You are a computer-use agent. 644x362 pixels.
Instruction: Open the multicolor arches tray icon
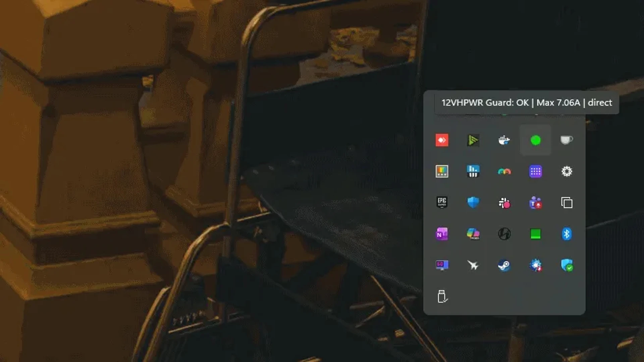click(x=504, y=172)
